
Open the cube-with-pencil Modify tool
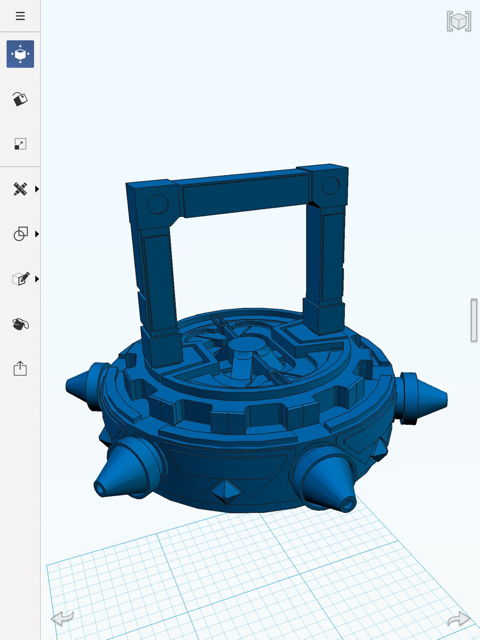pyautogui.click(x=20, y=279)
